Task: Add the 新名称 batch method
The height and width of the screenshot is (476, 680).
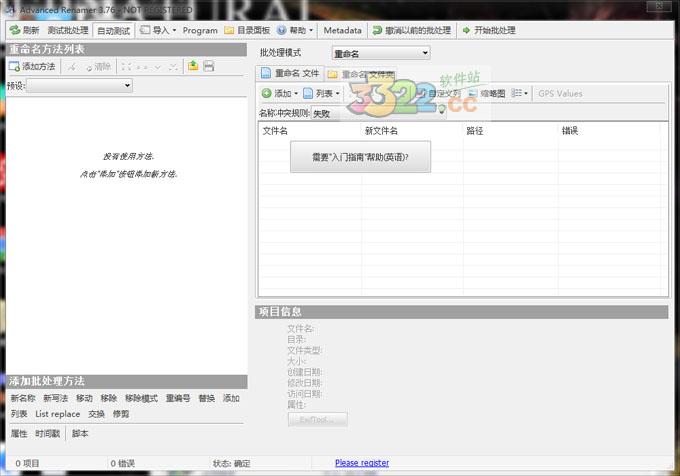Action: click(x=23, y=398)
